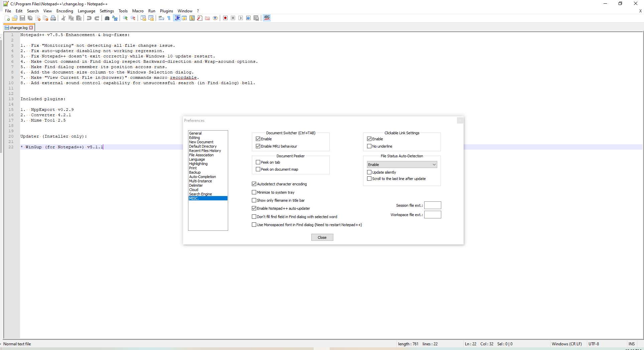This screenshot has width=644, height=350.
Task: Select Backup in Preferences list
Action: [208, 172]
